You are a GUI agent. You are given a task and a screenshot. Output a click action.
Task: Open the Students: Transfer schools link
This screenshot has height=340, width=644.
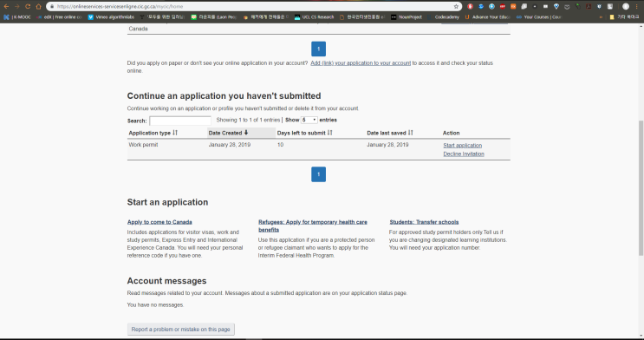424,222
